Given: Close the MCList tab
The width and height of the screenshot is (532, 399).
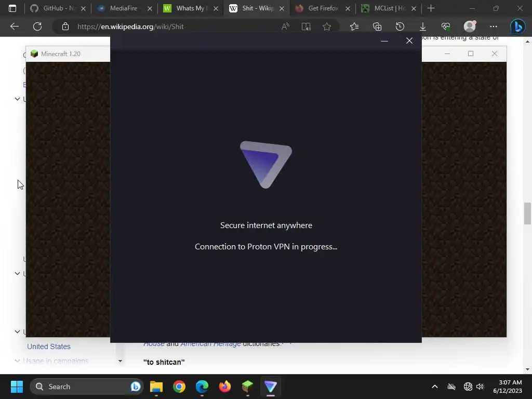Looking at the screenshot, I should click(x=414, y=8).
